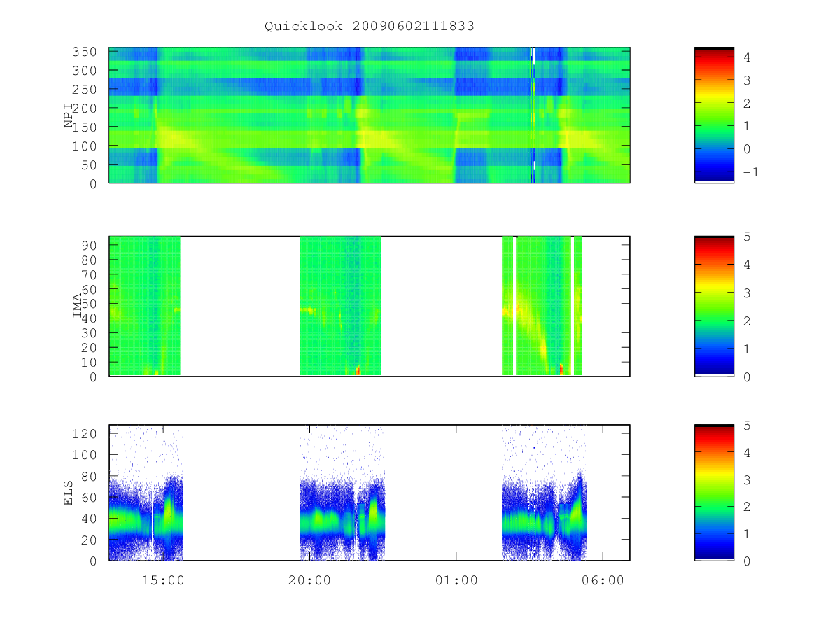Image resolution: width=840 pixels, height=630 pixels.
Task: Click the 3 label on IMA color bar
Action: point(747,293)
